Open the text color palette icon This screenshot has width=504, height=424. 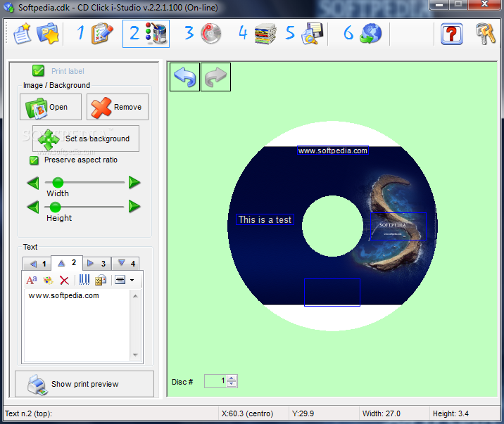click(x=48, y=281)
